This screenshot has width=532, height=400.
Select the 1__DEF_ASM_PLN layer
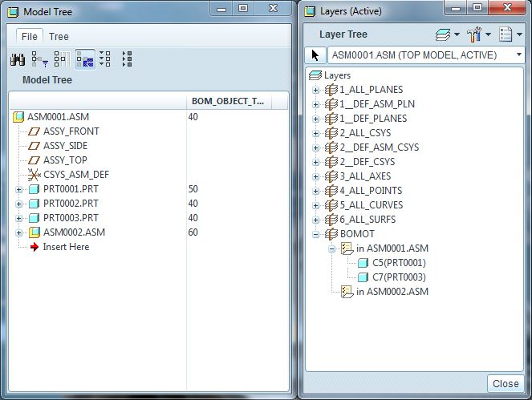click(377, 104)
